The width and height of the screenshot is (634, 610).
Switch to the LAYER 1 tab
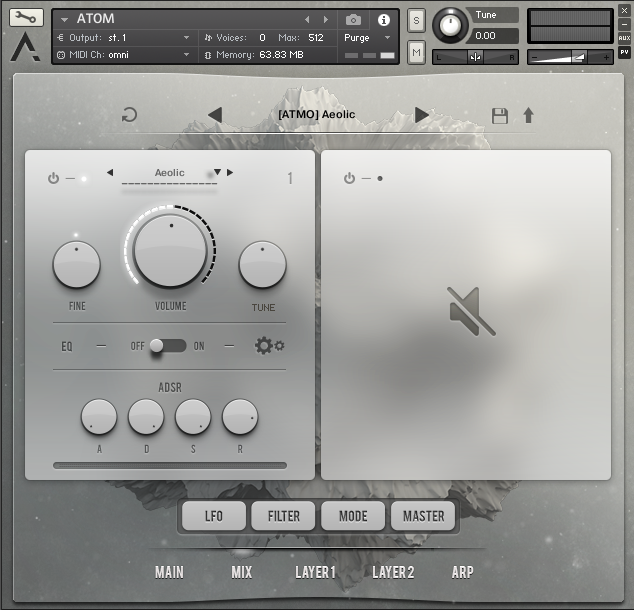coord(315,572)
